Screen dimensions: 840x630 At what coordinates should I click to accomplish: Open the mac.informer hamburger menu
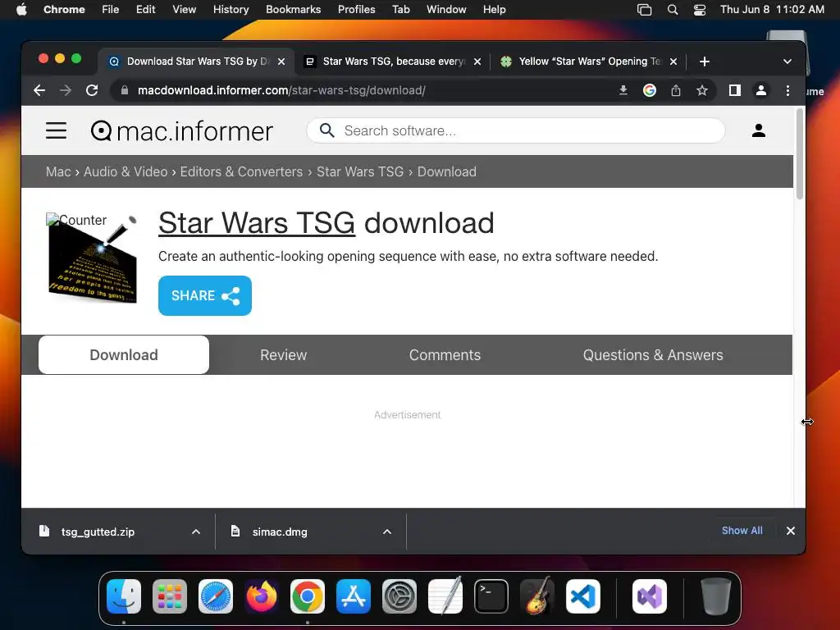click(x=57, y=130)
